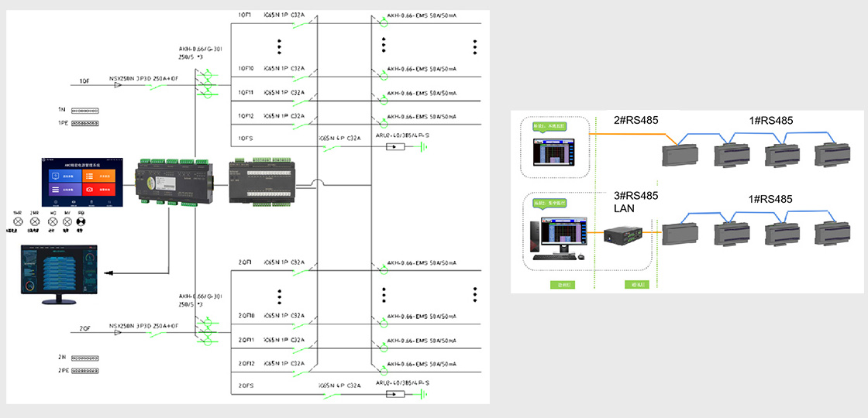Click the green label above the HMI touchscreen
The image size is (868, 418).
pyautogui.click(x=549, y=124)
